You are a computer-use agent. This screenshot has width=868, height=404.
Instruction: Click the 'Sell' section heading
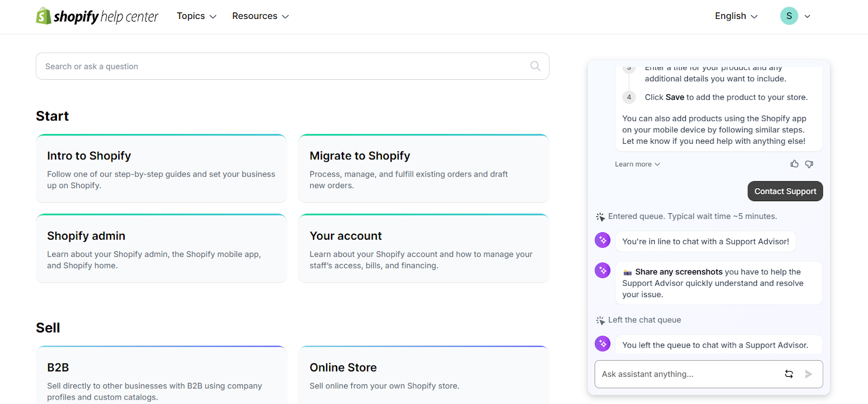pos(48,328)
